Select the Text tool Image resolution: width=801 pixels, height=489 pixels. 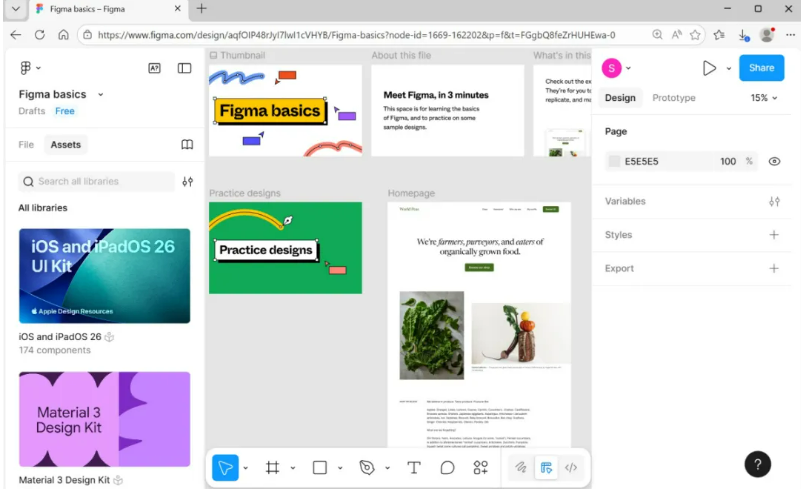[x=414, y=468]
